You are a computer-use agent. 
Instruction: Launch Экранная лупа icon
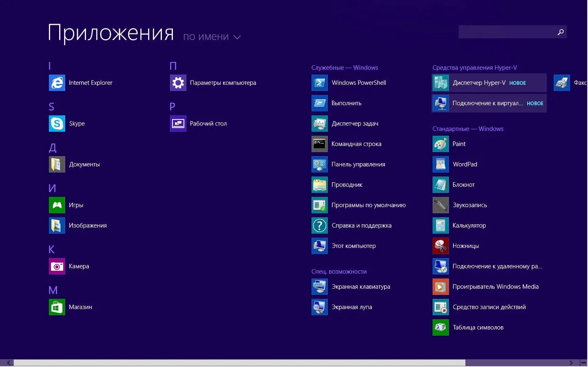[320, 307]
